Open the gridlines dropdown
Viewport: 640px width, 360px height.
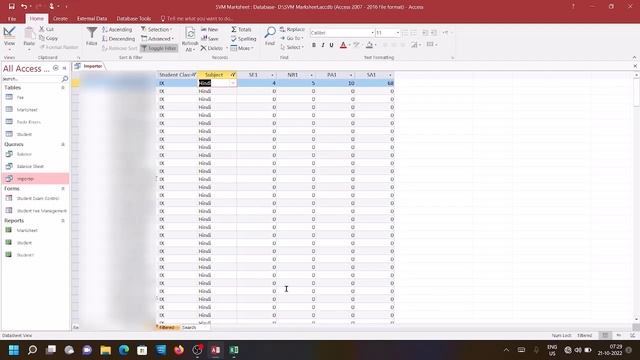tap(431, 44)
